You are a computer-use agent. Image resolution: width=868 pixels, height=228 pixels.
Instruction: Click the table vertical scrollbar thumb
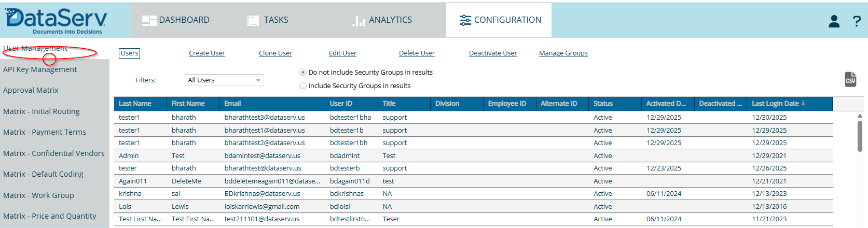click(x=860, y=136)
